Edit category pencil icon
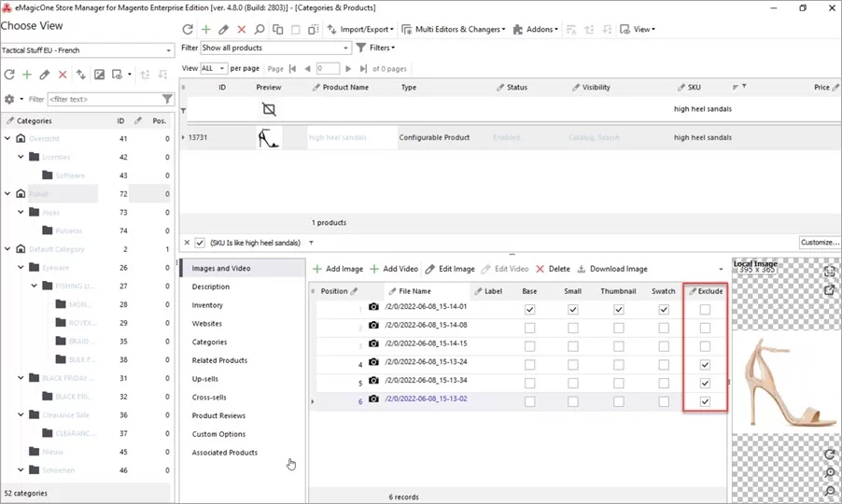This screenshot has width=842, height=504. click(45, 75)
